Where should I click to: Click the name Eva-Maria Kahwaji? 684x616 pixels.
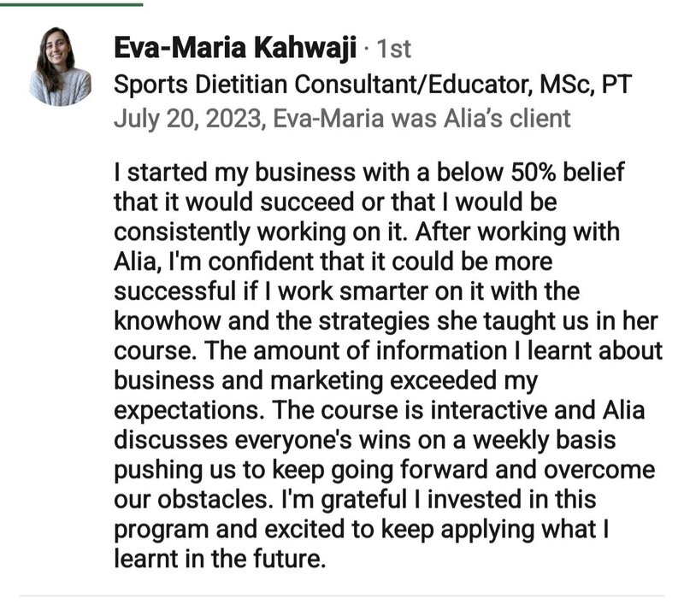pos(235,48)
